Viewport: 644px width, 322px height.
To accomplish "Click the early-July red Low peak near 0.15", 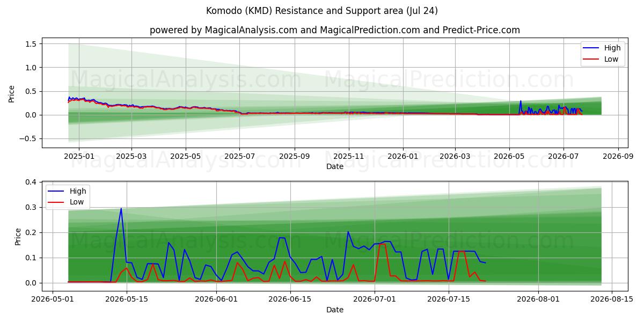I will (x=382, y=244).
